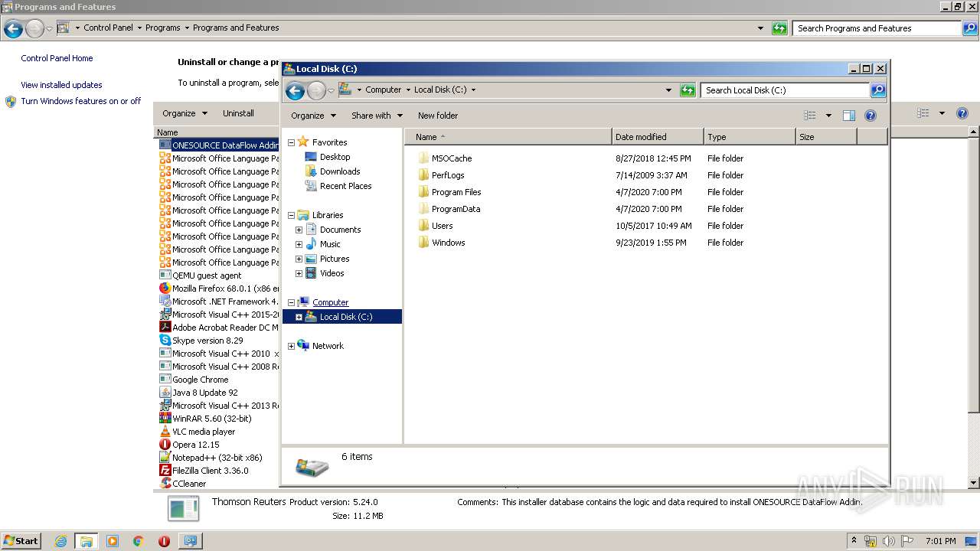Expand the Documents library node
The width and height of the screenshot is (980, 551).
[x=299, y=230]
